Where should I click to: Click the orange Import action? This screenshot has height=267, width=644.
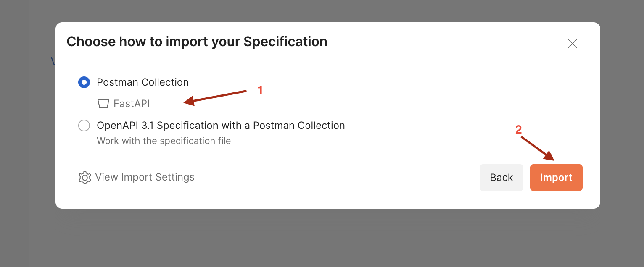[556, 177]
